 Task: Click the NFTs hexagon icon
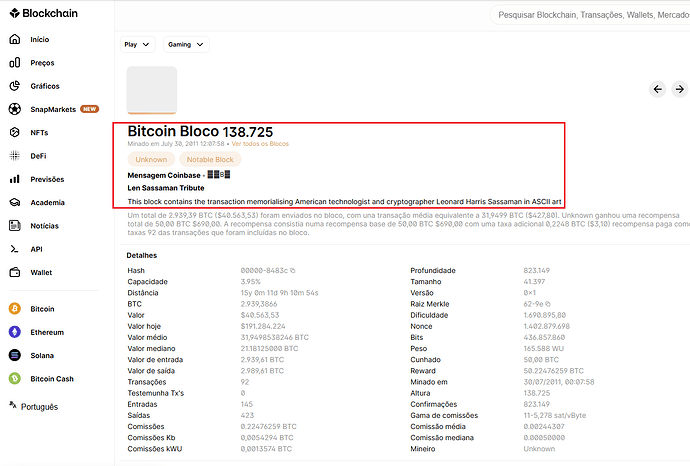pos(15,132)
